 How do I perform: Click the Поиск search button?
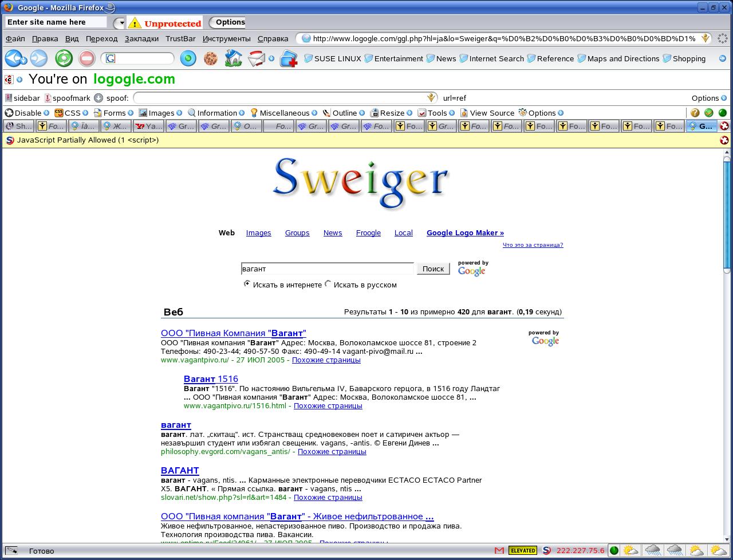pyautogui.click(x=433, y=269)
